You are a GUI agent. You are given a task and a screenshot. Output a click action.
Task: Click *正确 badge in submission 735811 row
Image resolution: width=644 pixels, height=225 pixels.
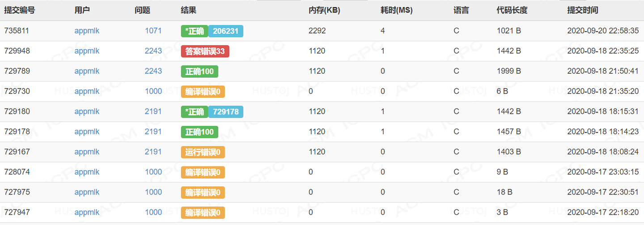click(195, 31)
